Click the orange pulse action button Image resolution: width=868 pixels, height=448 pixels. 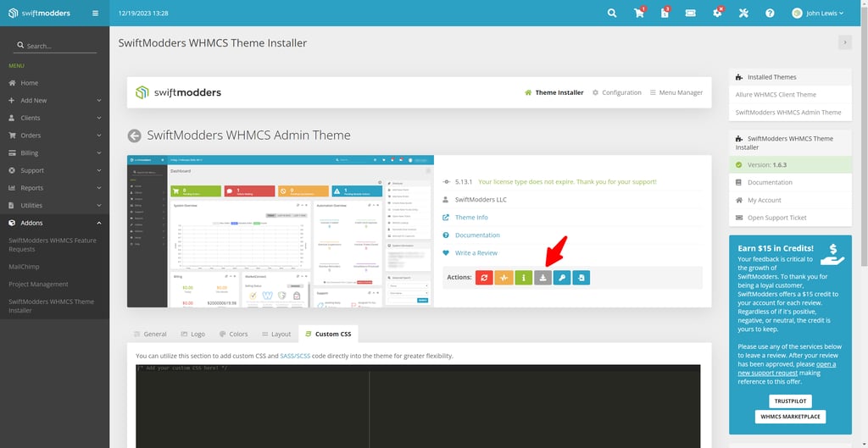[x=504, y=277]
